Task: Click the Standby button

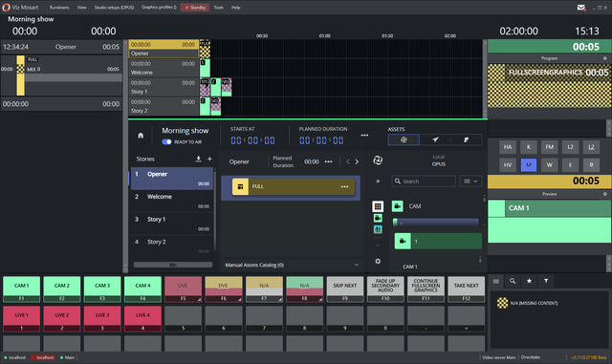Action: (195, 8)
